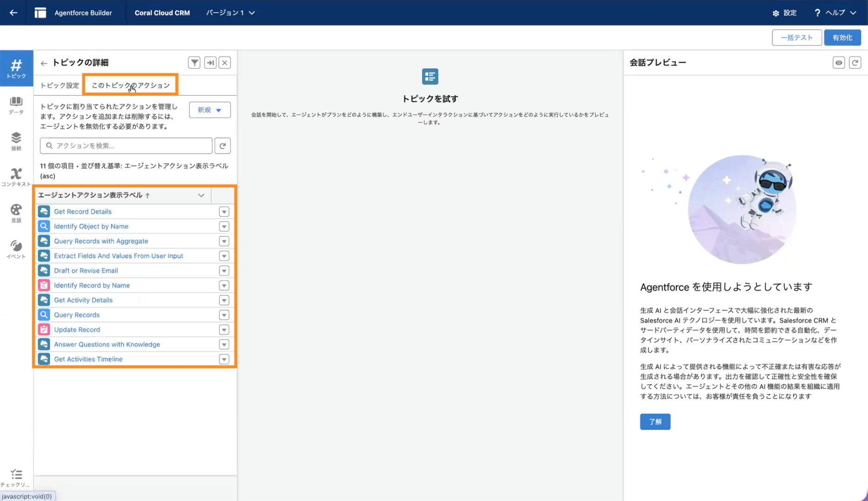Open the Identify Record by Name link
The height and width of the screenshot is (501, 868).
tap(92, 285)
